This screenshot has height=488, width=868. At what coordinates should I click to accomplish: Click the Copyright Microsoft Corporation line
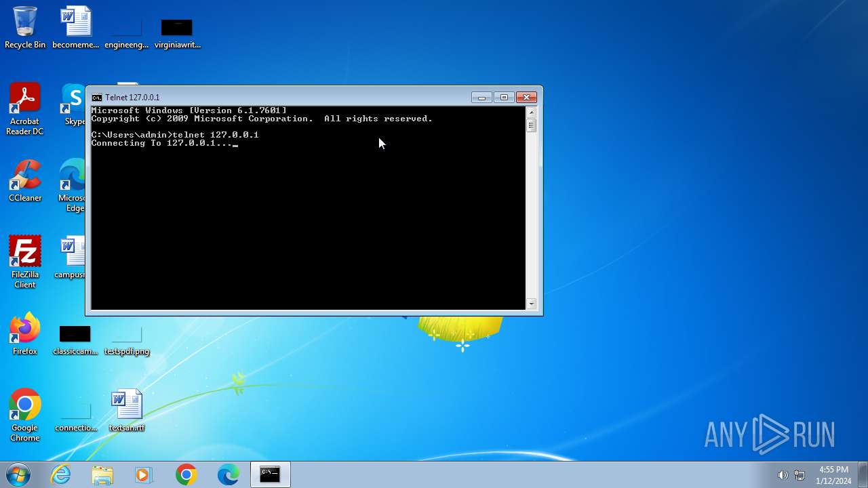pos(262,119)
